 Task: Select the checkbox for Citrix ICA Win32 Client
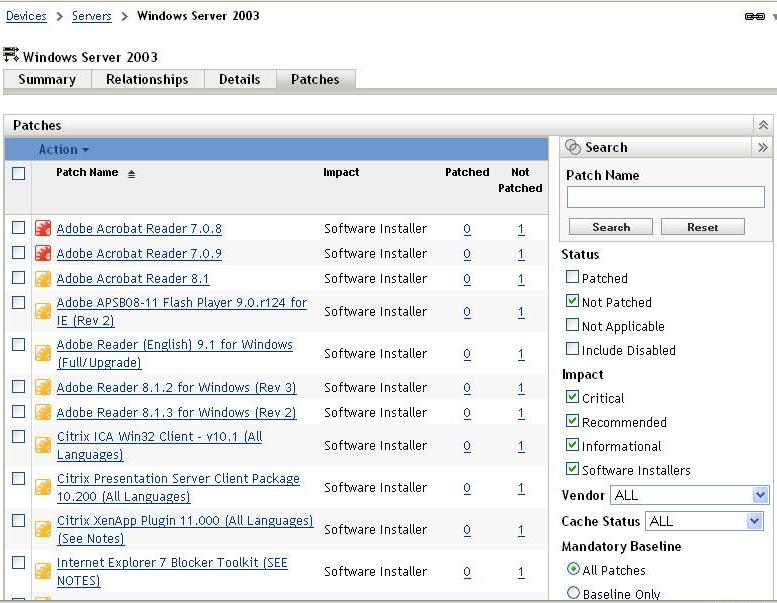coord(18,436)
